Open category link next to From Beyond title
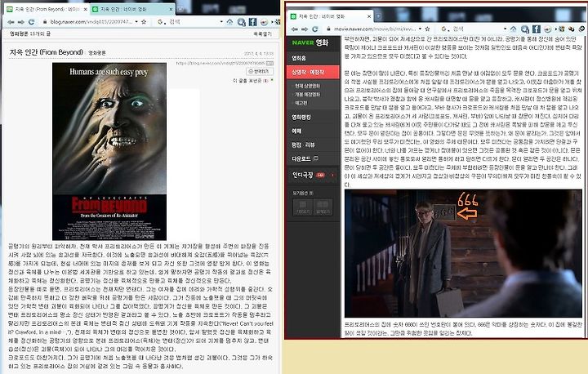Screen dimensions: 588x374 pos(96,53)
